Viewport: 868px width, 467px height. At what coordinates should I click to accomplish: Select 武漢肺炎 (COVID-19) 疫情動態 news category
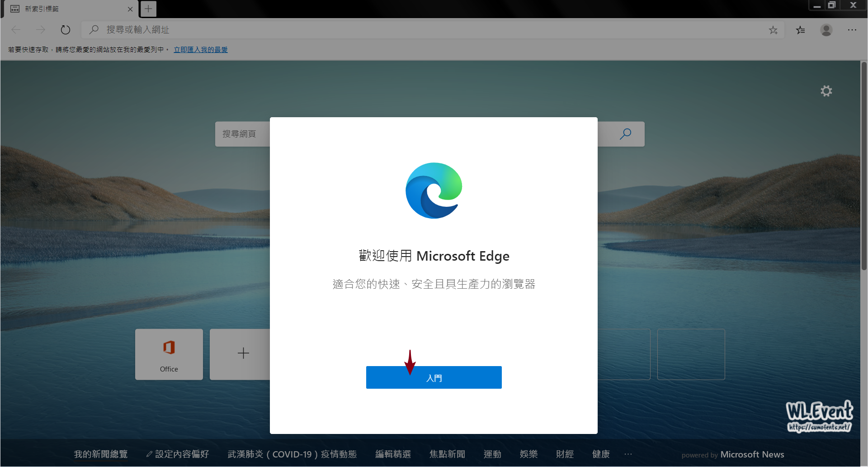(x=292, y=454)
